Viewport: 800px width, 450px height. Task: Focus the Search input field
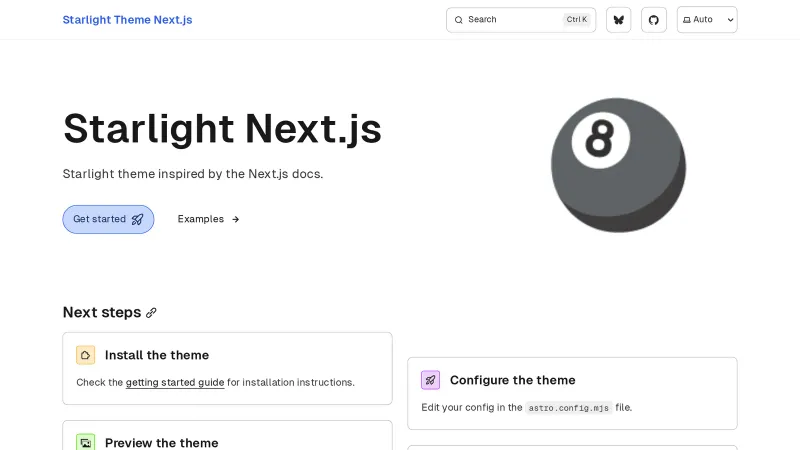point(510,20)
